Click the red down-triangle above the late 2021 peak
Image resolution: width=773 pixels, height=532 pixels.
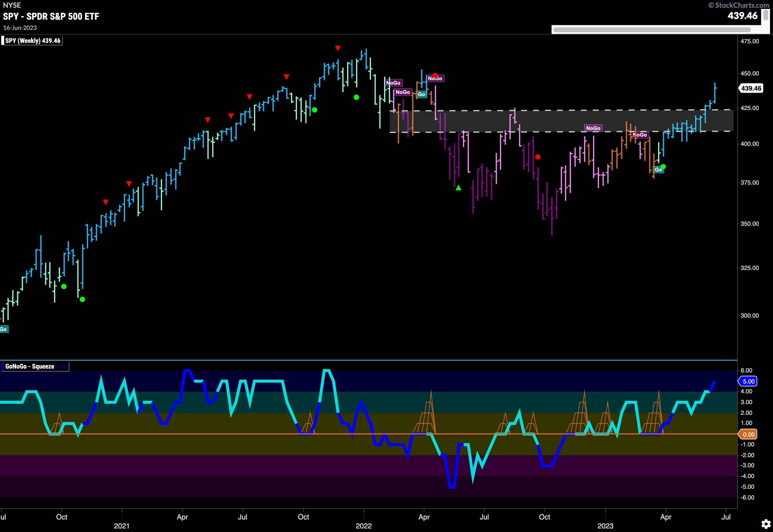[x=338, y=48]
